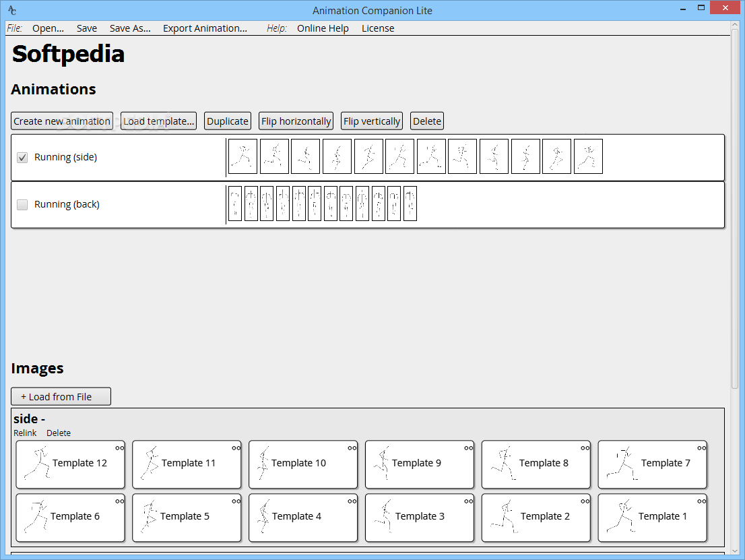
Task: View the License menu item
Action: (378, 28)
